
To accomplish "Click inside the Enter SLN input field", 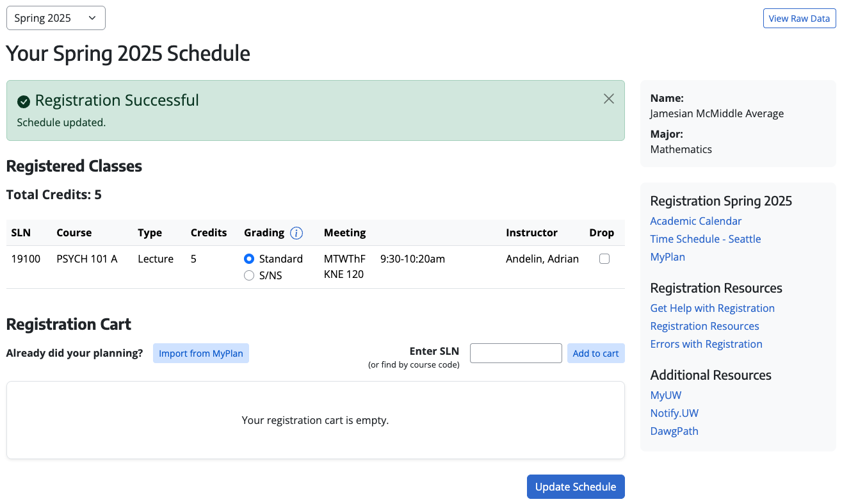I will [515, 353].
